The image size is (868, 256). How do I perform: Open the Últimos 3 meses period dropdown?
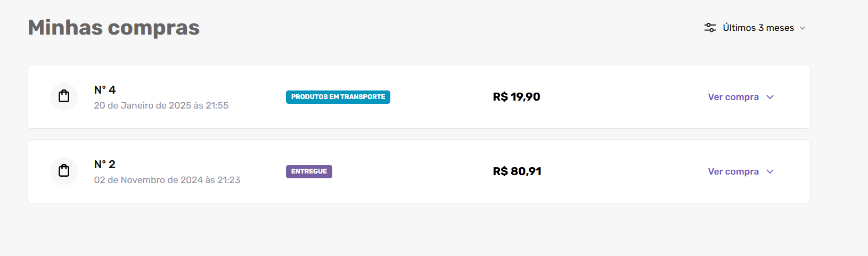755,28
